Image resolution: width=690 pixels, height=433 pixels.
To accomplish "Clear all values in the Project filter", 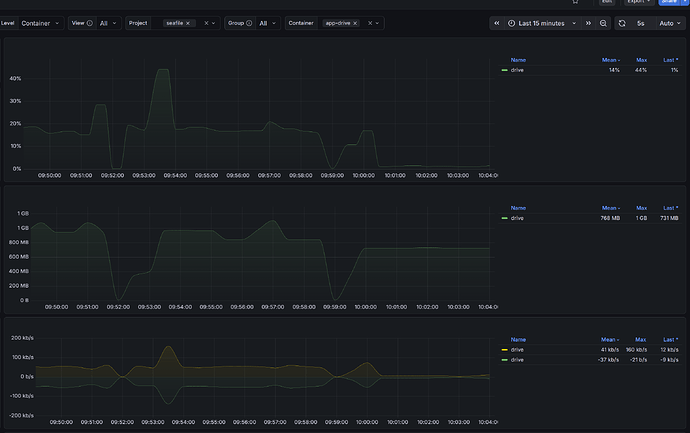I will coord(207,23).
